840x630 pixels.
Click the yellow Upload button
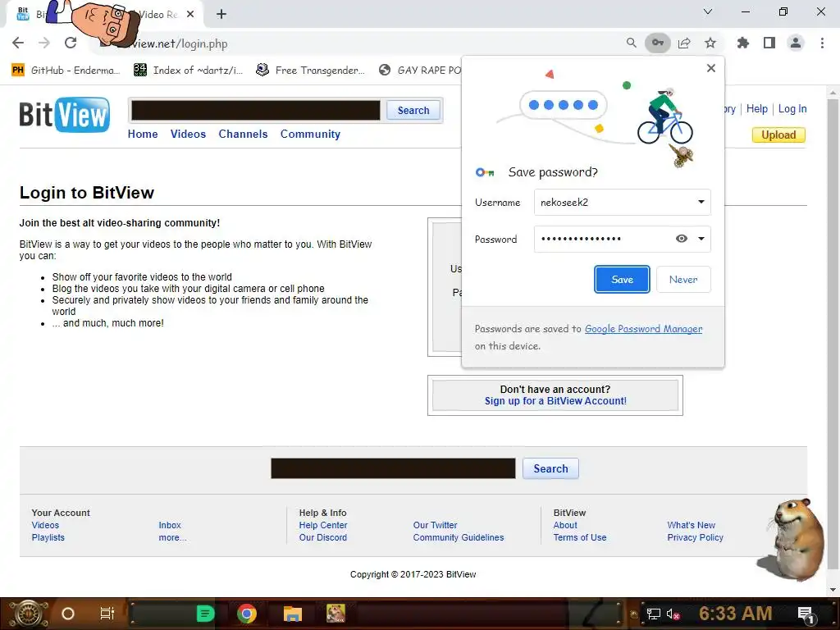click(x=778, y=135)
